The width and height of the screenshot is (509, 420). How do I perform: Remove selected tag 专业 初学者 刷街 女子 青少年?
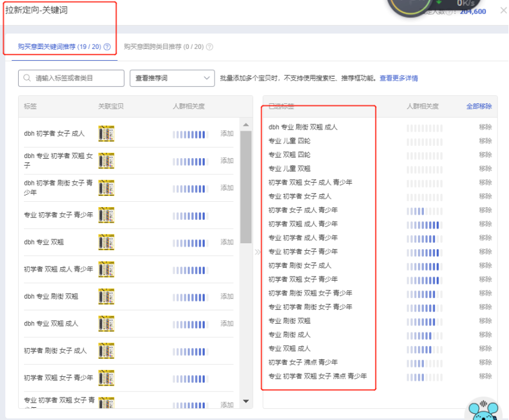[x=485, y=307]
